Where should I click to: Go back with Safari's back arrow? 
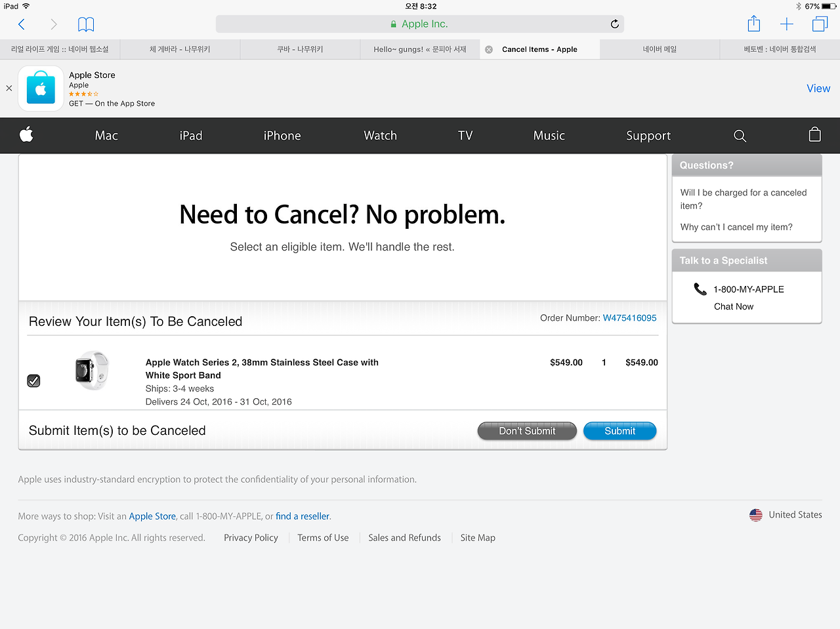[22, 24]
